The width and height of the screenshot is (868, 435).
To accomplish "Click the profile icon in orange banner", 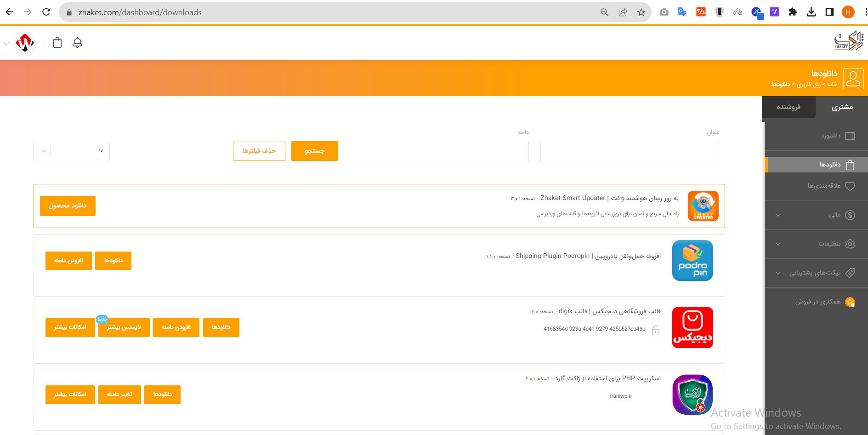I will click(853, 79).
